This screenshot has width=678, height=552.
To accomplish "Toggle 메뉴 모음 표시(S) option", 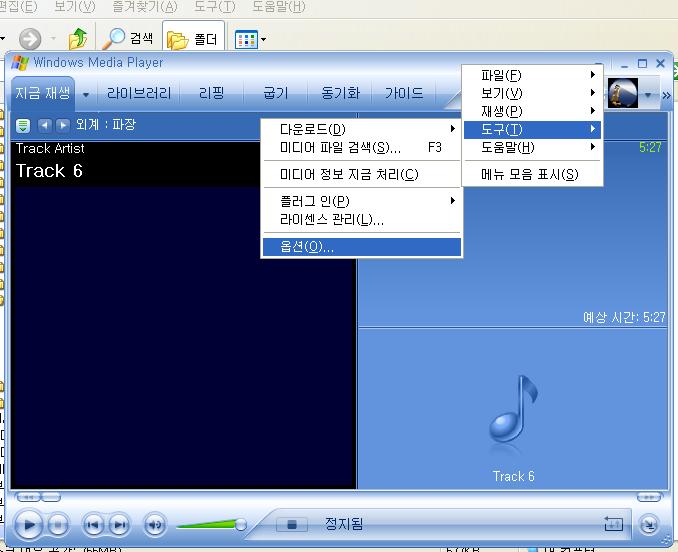I will (530, 174).
